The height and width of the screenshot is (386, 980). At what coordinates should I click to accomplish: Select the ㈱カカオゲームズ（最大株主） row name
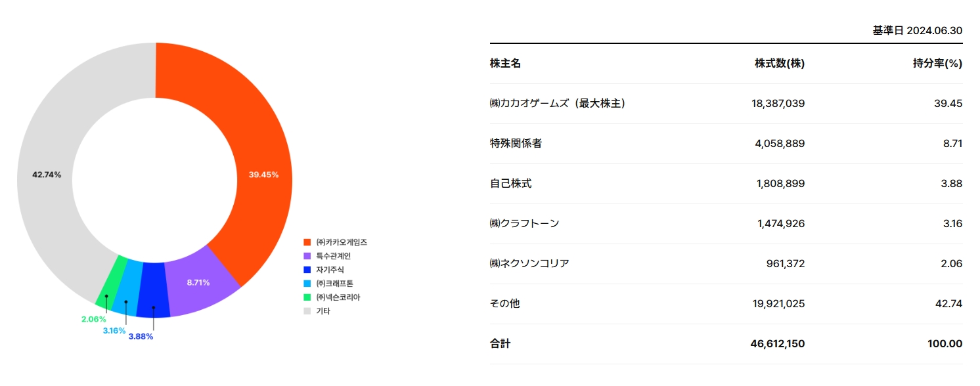(x=557, y=104)
